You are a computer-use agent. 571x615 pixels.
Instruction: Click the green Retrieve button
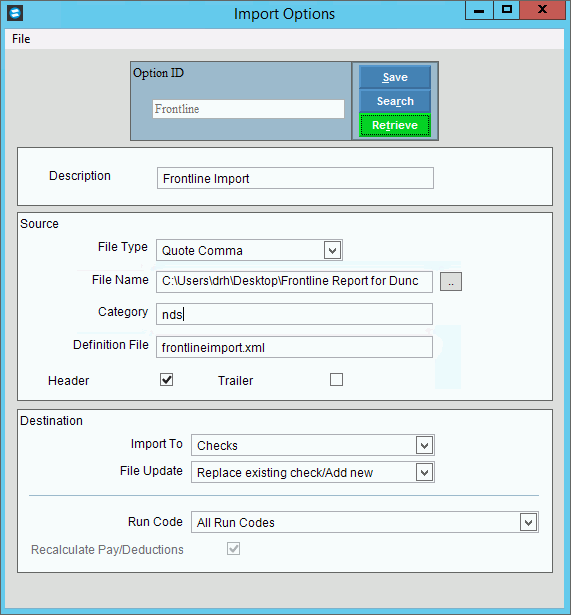[395, 125]
